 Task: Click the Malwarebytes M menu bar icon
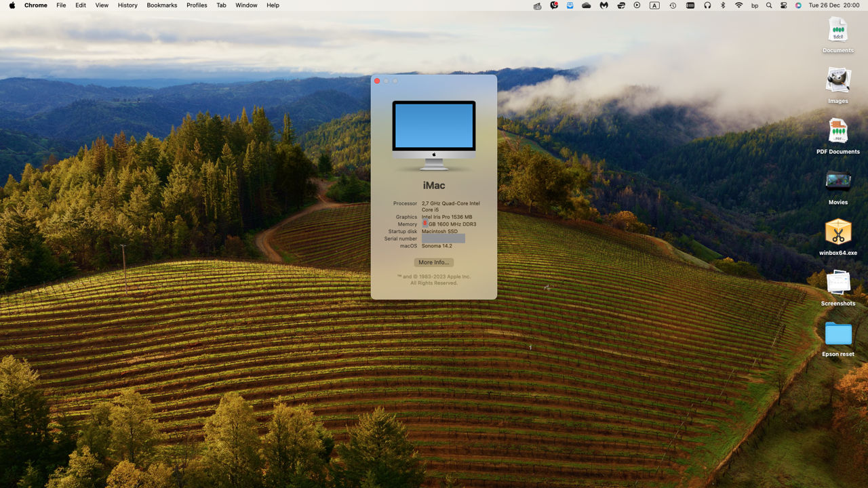pyautogui.click(x=604, y=5)
